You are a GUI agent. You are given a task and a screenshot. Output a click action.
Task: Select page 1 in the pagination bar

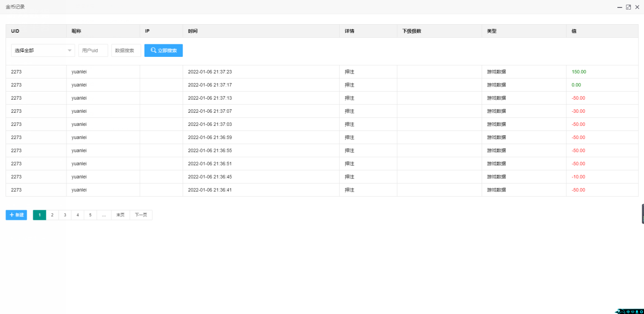[x=39, y=215]
